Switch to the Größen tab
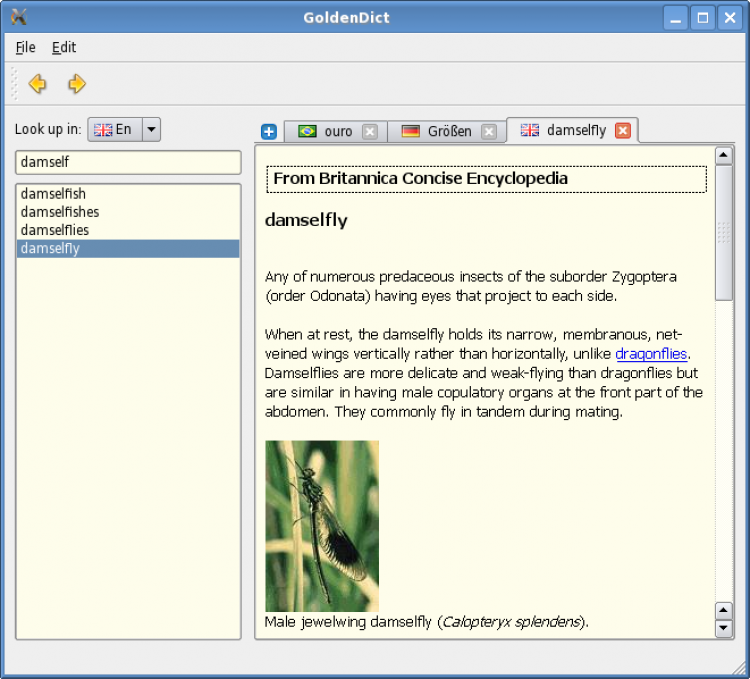The image size is (750, 679). 447,131
